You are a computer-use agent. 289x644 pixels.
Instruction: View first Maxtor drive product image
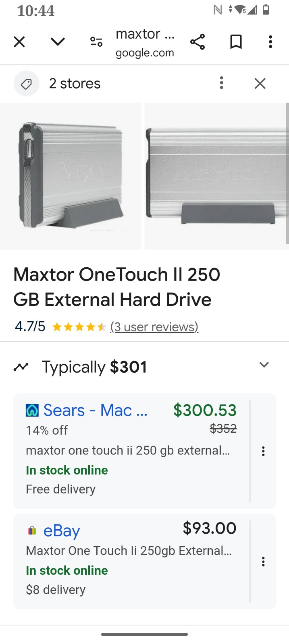coord(71,176)
